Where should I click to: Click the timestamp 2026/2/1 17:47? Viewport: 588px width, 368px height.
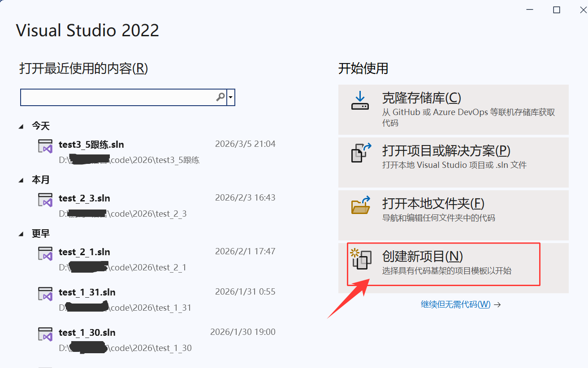point(245,252)
